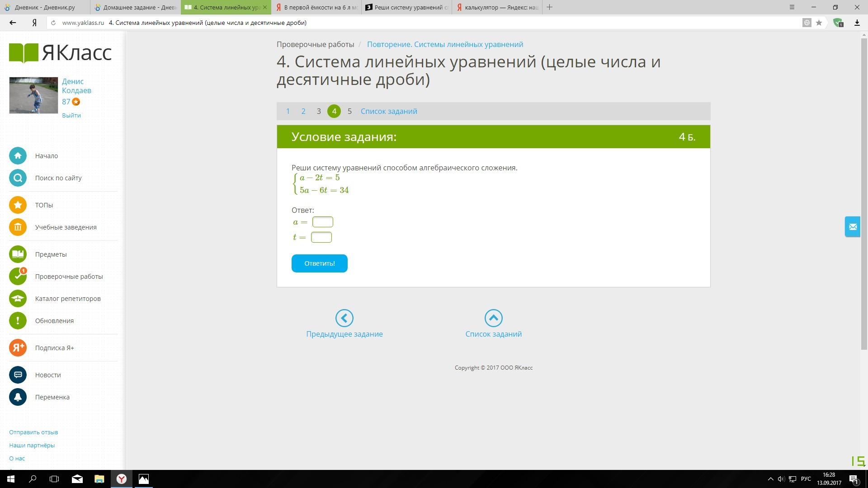Viewport: 868px width, 488px height.
Task: Click the Начало home icon in sidebar
Action: click(18, 156)
